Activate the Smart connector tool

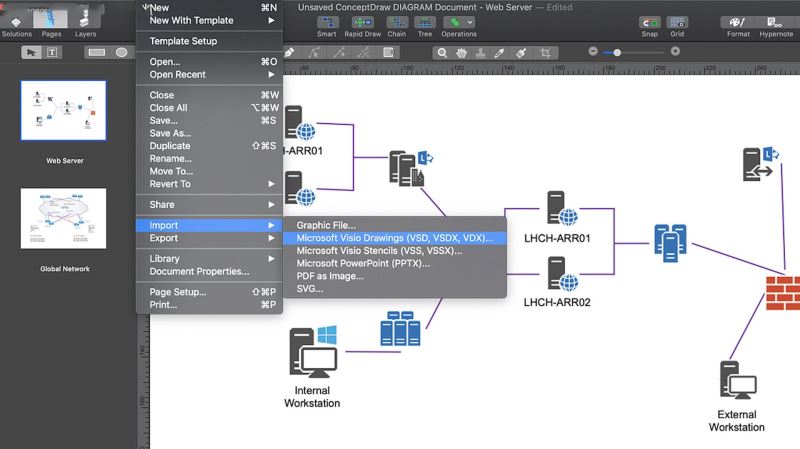pyautogui.click(x=327, y=27)
